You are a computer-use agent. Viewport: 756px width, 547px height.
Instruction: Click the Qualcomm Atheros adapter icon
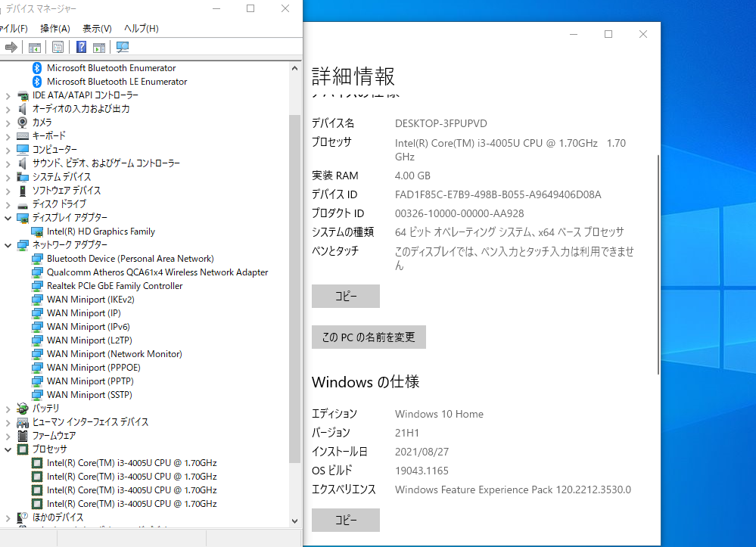tap(37, 272)
